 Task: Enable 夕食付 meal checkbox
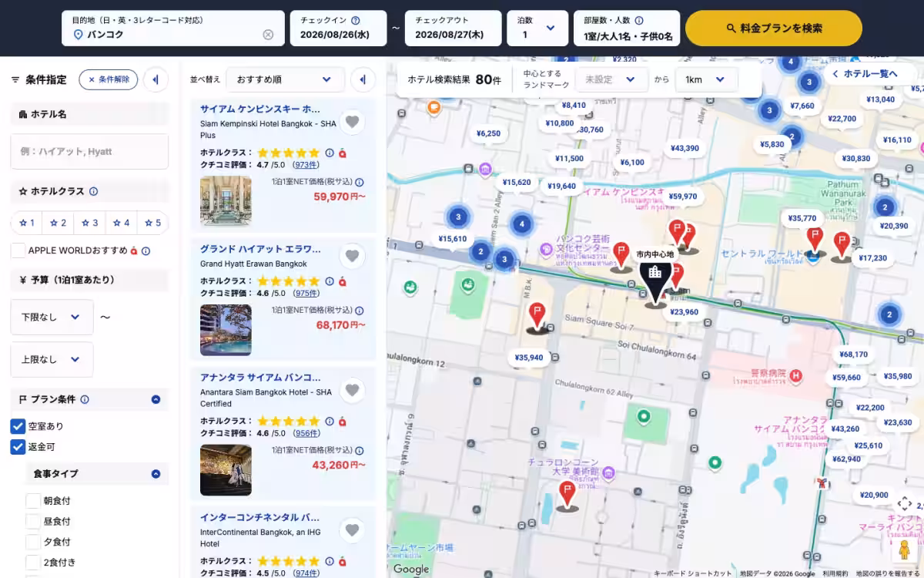(x=33, y=543)
